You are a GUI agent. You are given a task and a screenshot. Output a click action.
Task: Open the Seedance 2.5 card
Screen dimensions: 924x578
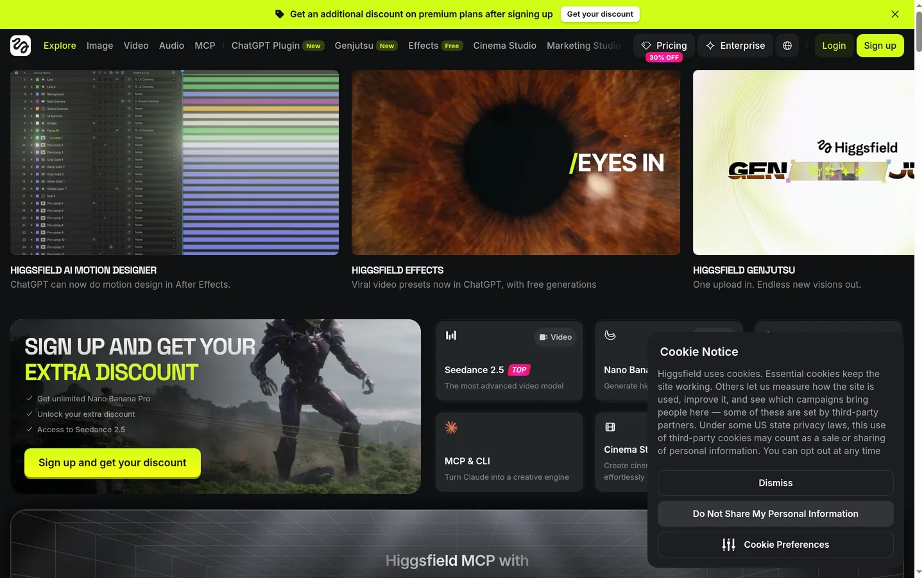[509, 361]
